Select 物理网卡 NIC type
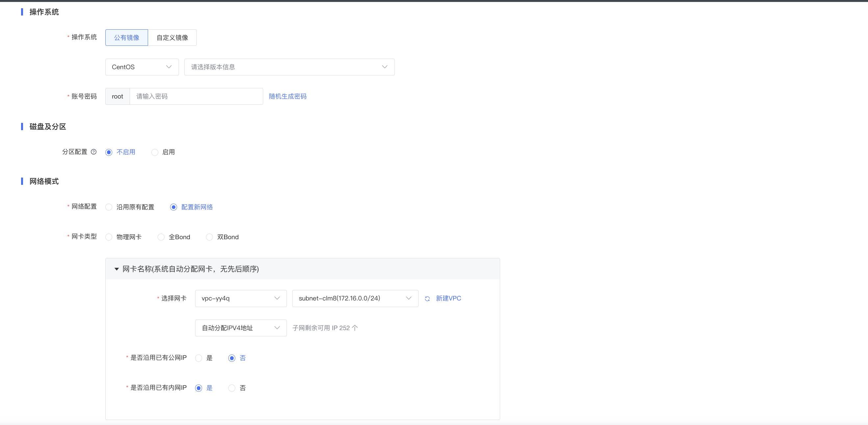The height and width of the screenshot is (425, 868). (x=109, y=237)
